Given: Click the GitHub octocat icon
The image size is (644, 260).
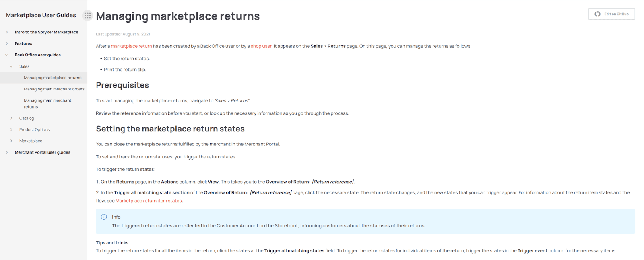Looking at the screenshot, I should pos(597,14).
